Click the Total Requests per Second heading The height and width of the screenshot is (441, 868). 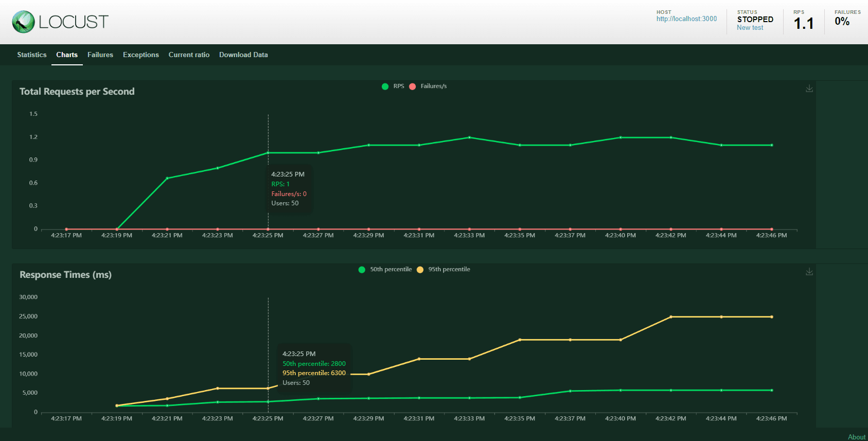click(x=77, y=92)
